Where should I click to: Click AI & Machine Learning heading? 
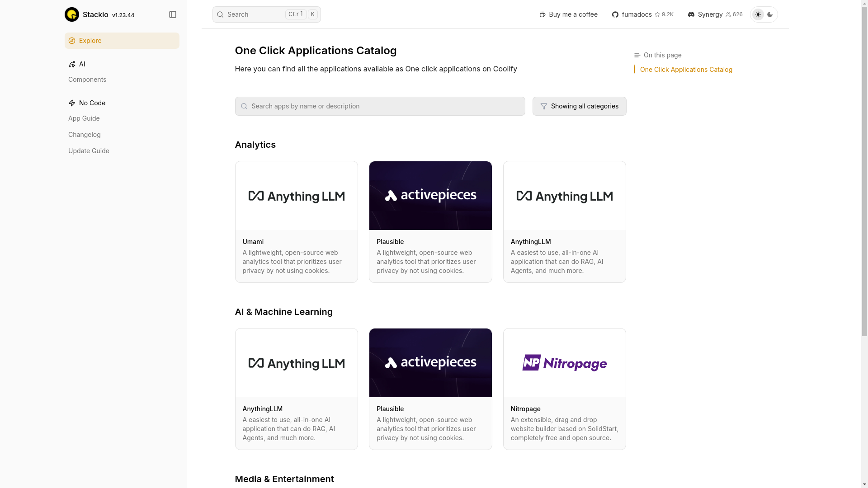click(x=284, y=312)
